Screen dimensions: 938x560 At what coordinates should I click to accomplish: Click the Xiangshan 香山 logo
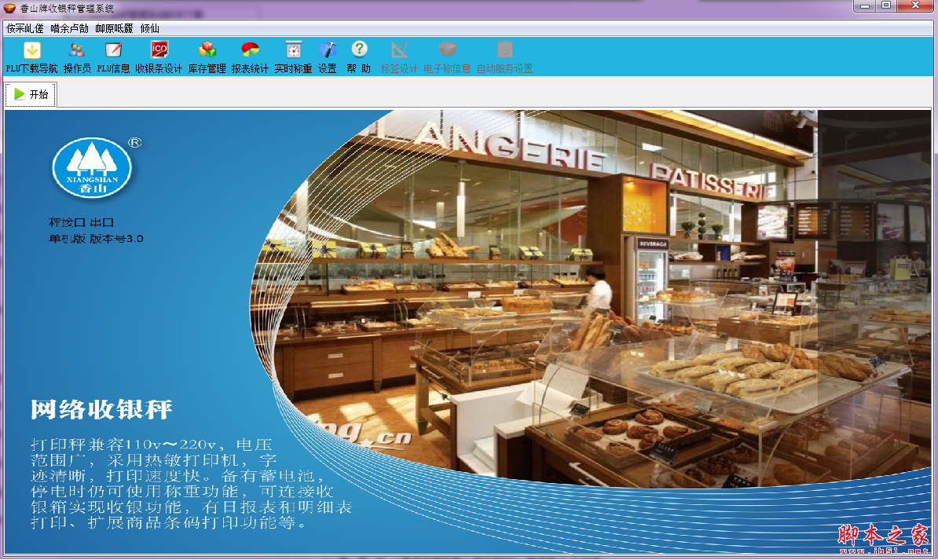coord(92,169)
